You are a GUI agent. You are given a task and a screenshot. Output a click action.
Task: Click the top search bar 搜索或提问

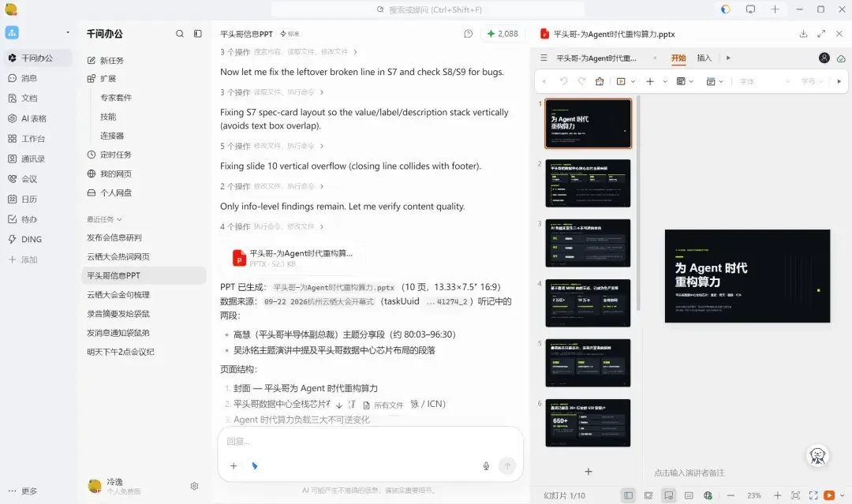pyautogui.click(x=428, y=9)
